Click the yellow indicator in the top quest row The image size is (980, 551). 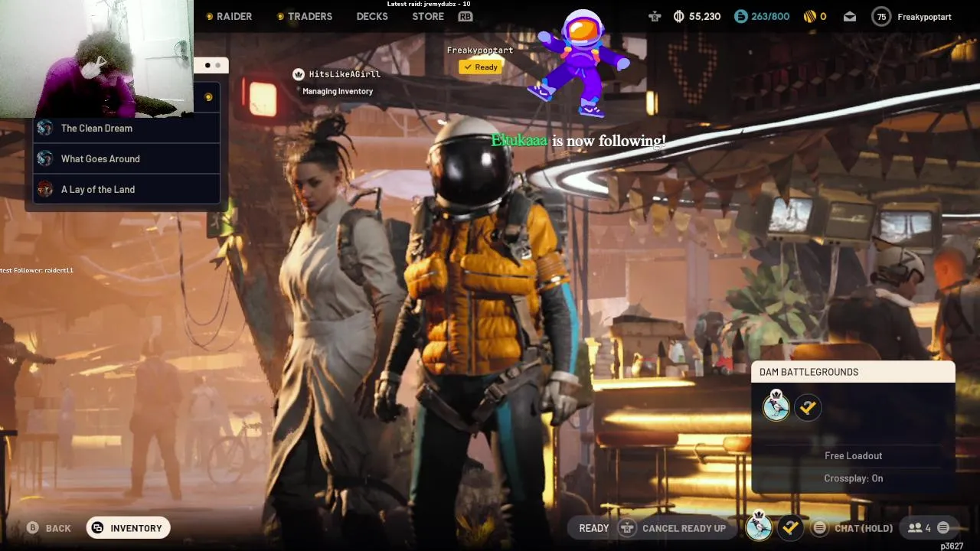[208, 97]
